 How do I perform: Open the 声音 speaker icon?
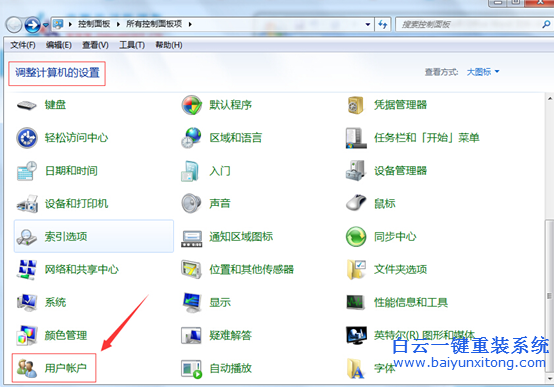pos(191,204)
